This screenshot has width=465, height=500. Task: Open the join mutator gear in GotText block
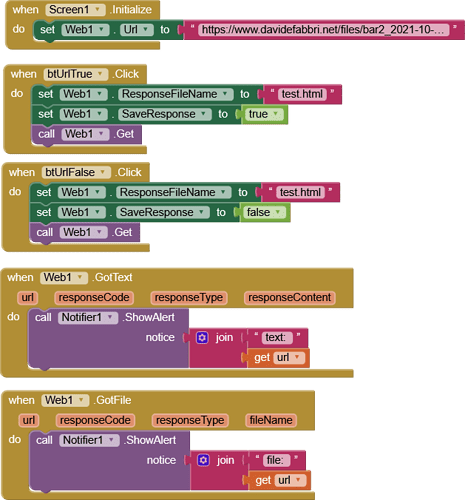pyautogui.click(x=202, y=338)
